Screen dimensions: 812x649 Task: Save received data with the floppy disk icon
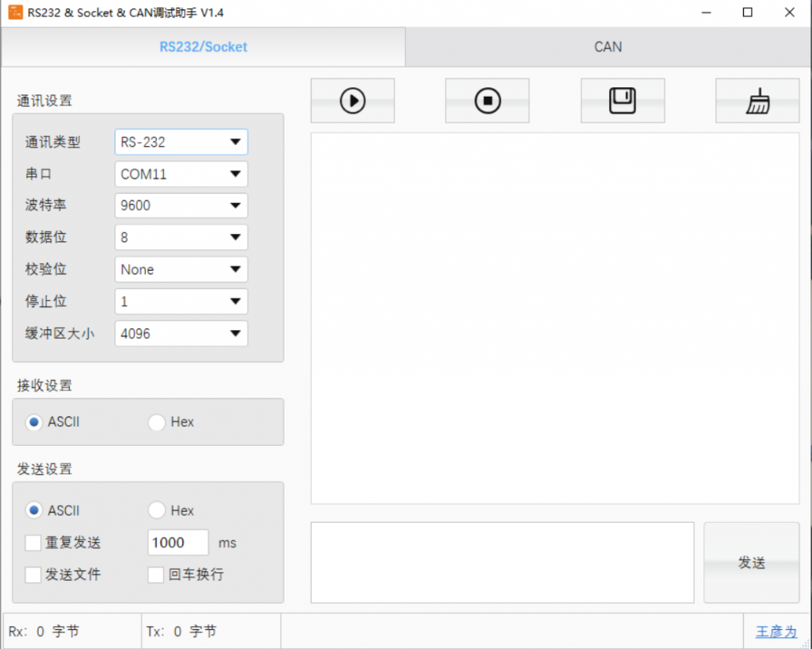click(622, 101)
